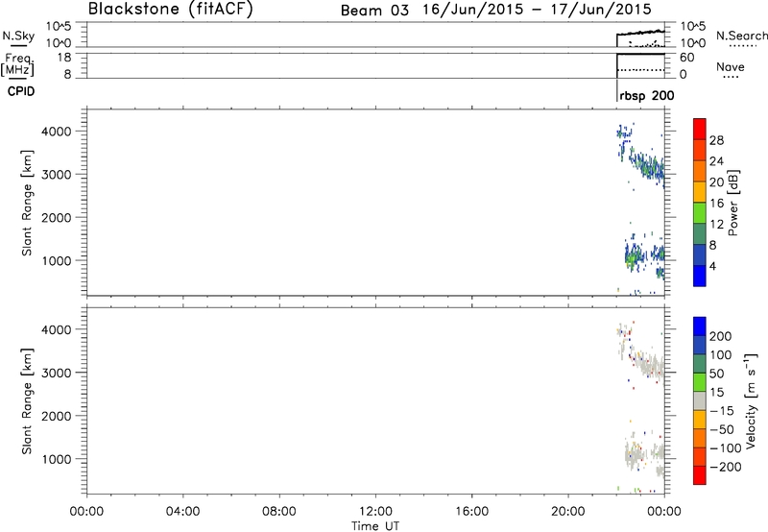The image size is (768, 532).
Task: Click the date range 16/Jun/2015 – 17/Jun/2015
Action: 537,10
